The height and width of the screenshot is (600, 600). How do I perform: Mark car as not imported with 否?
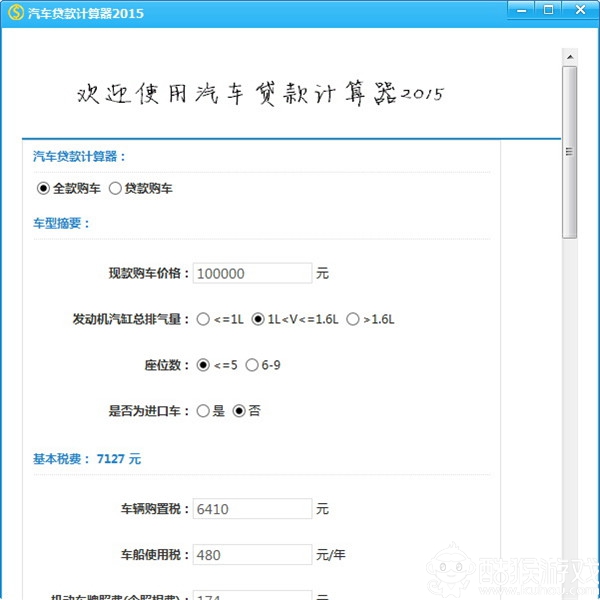click(x=239, y=411)
